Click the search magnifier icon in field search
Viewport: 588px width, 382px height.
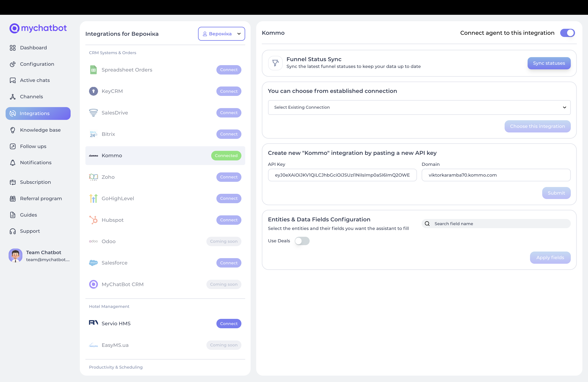pos(427,224)
